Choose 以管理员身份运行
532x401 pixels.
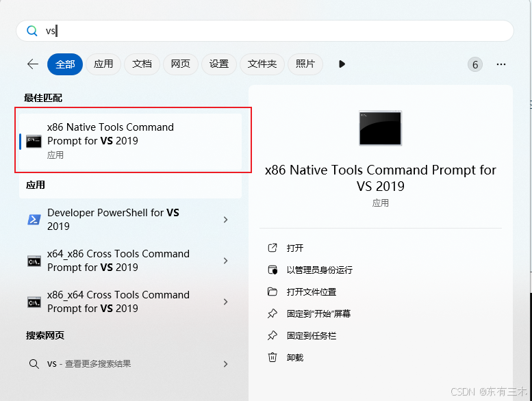319,270
